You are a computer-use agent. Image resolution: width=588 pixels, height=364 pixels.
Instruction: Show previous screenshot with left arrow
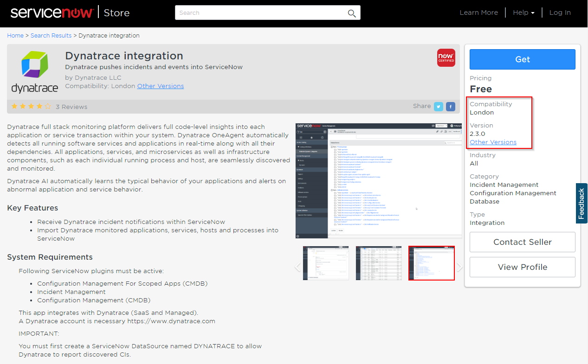pyautogui.click(x=298, y=267)
